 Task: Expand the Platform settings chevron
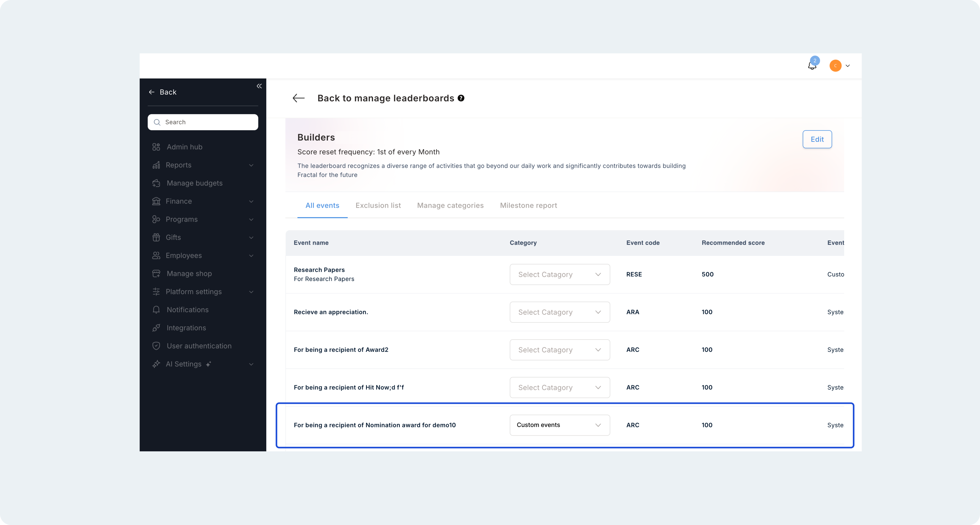(251, 292)
